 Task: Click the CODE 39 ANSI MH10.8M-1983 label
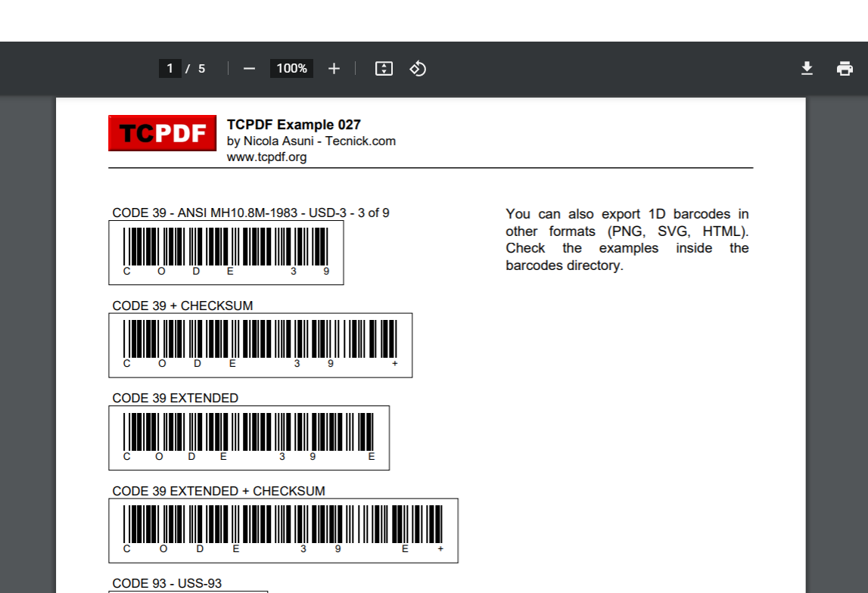click(x=250, y=213)
